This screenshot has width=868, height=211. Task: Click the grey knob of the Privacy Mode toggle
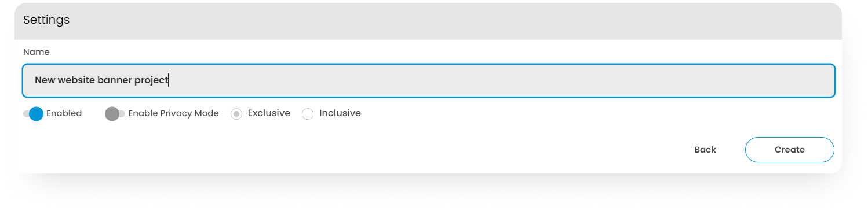(x=112, y=114)
